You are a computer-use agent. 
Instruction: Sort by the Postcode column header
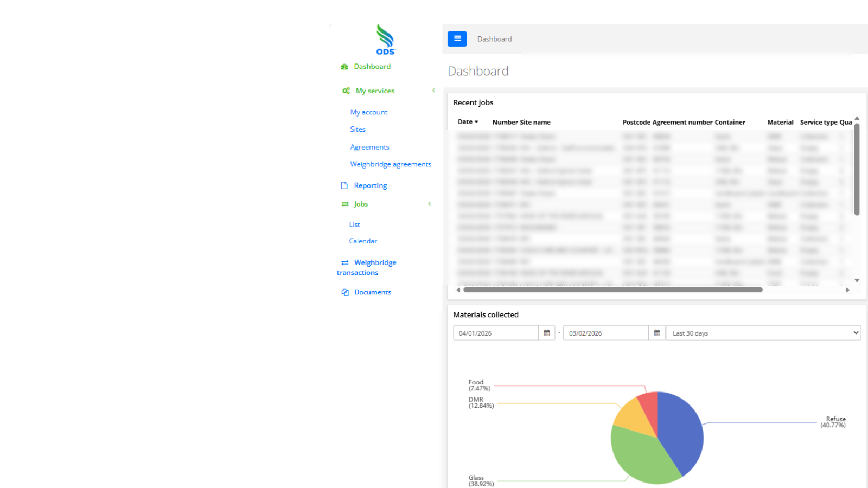click(x=636, y=123)
